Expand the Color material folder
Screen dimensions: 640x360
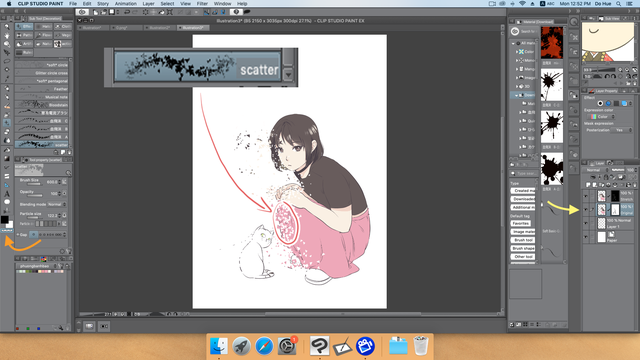click(517, 52)
